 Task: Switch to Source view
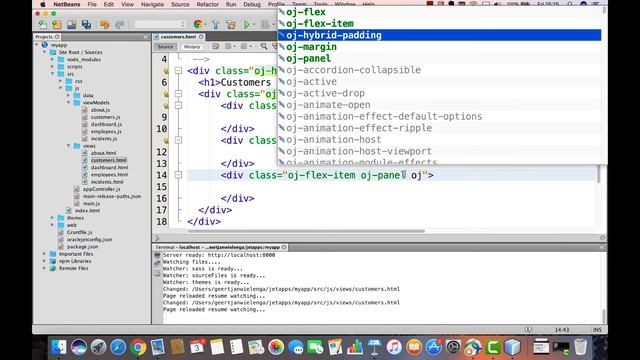click(x=165, y=47)
